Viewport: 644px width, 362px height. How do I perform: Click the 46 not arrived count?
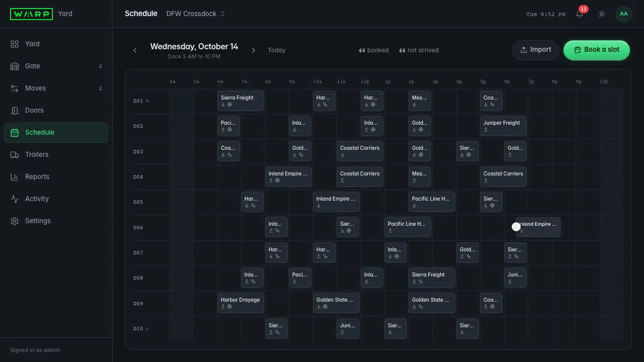click(419, 50)
